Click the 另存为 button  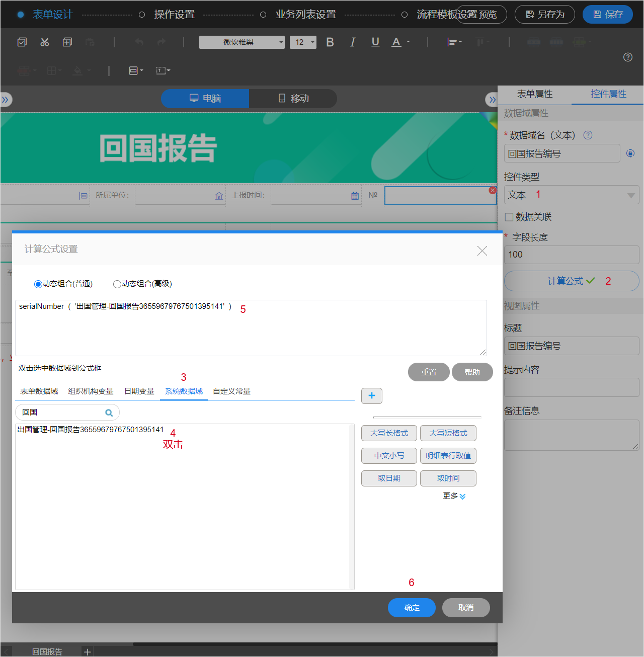[545, 14]
